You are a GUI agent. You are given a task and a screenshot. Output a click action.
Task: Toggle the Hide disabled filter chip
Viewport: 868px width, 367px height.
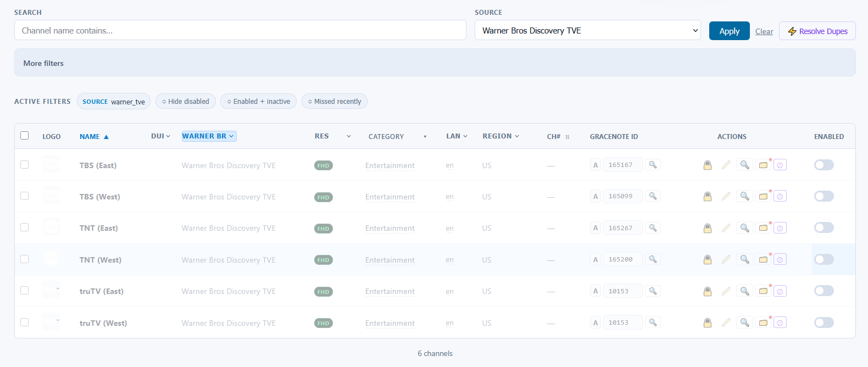pyautogui.click(x=186, y=101)
